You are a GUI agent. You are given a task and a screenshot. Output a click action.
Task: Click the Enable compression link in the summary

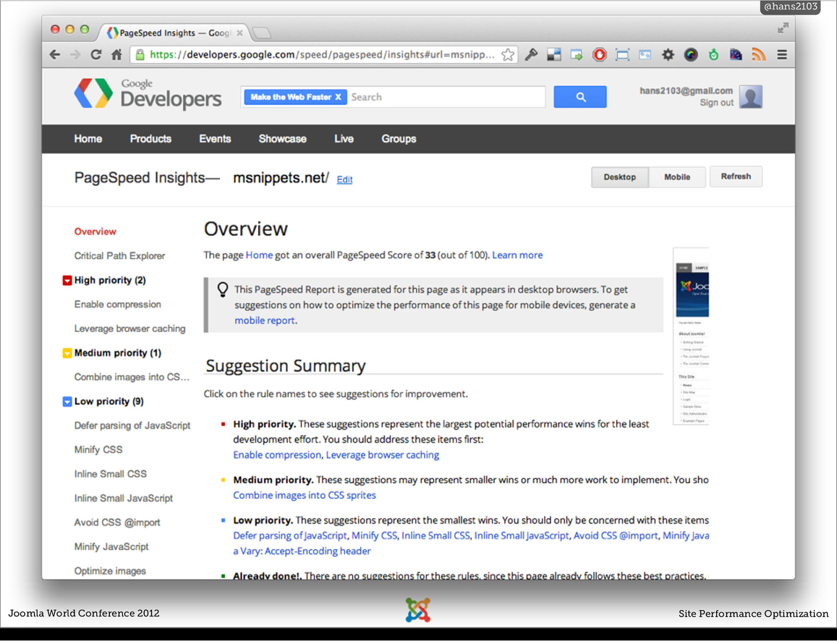point(277,455)
